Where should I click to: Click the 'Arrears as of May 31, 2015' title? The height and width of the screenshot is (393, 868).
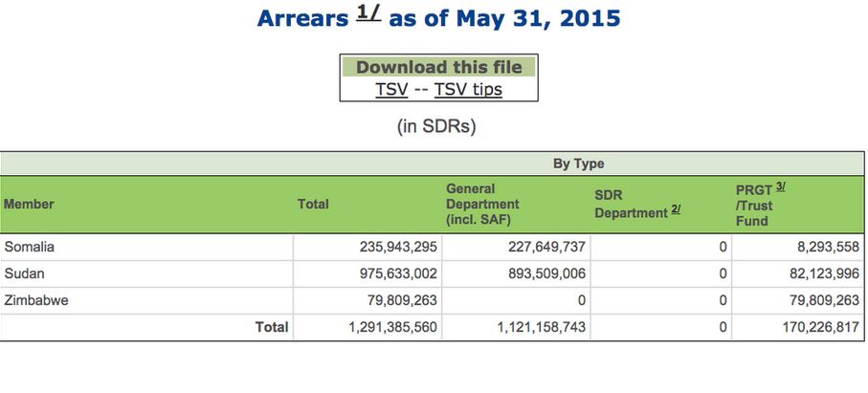point(438,17)
